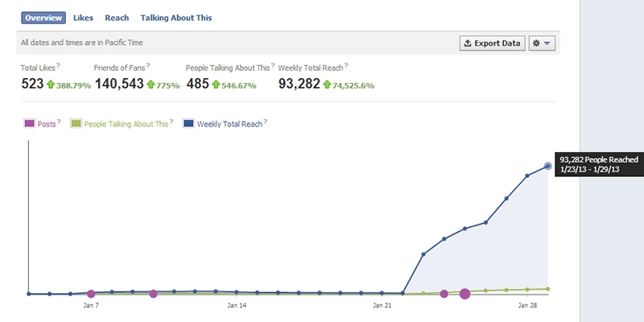Click the help mark next to Friends of Fans
The width and height of the screenshot is (644, 322).
148,65
